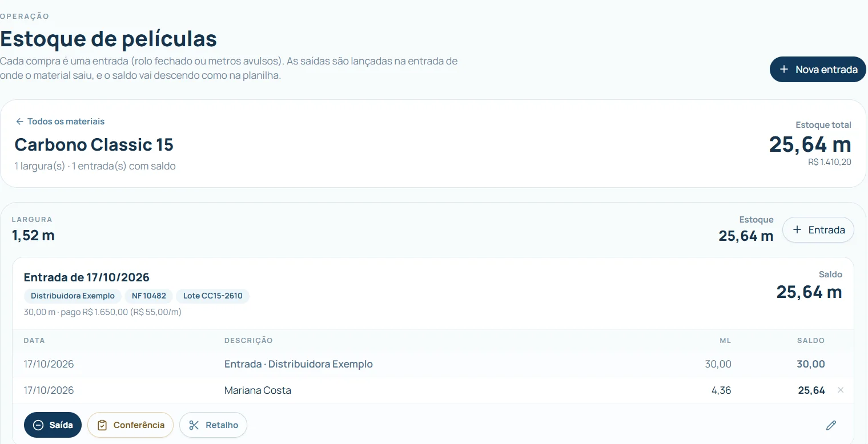Click the R$ 1.410,20 stock value
Screen dimensions: 868x444
(x=829, y=162)
